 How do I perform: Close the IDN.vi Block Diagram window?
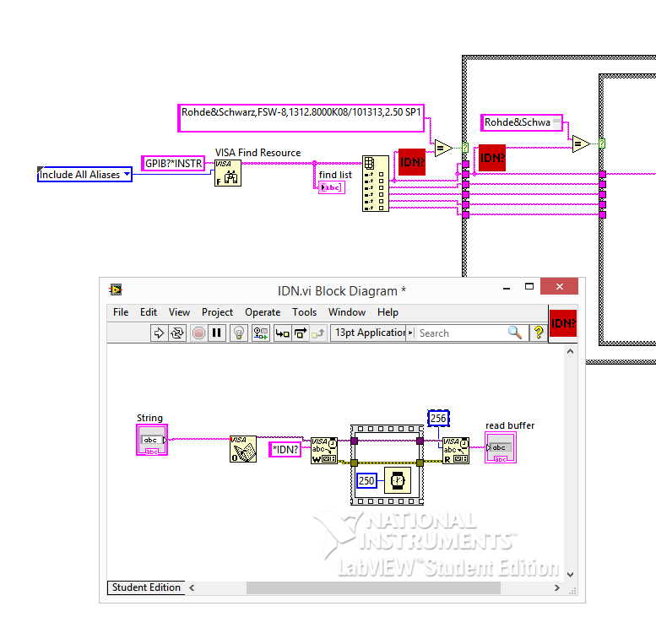(x=560, y=286)
